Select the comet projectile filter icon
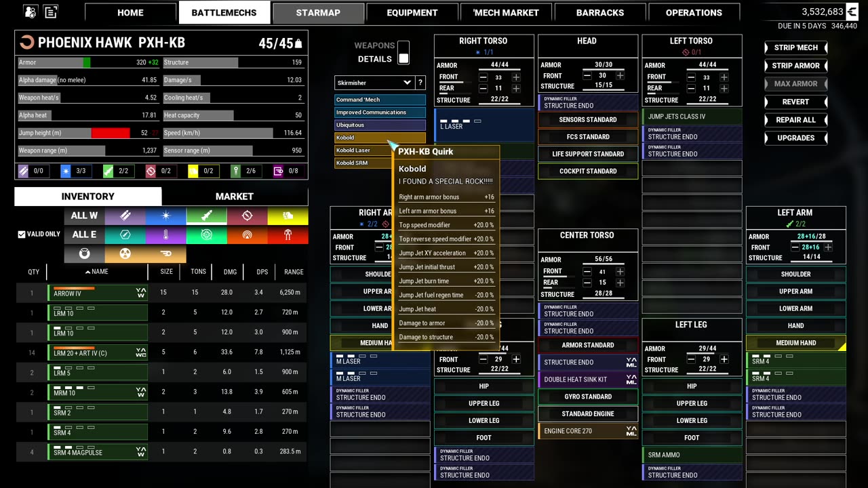The height and width of the screenshot is (488, 868). tap(165, 253)
